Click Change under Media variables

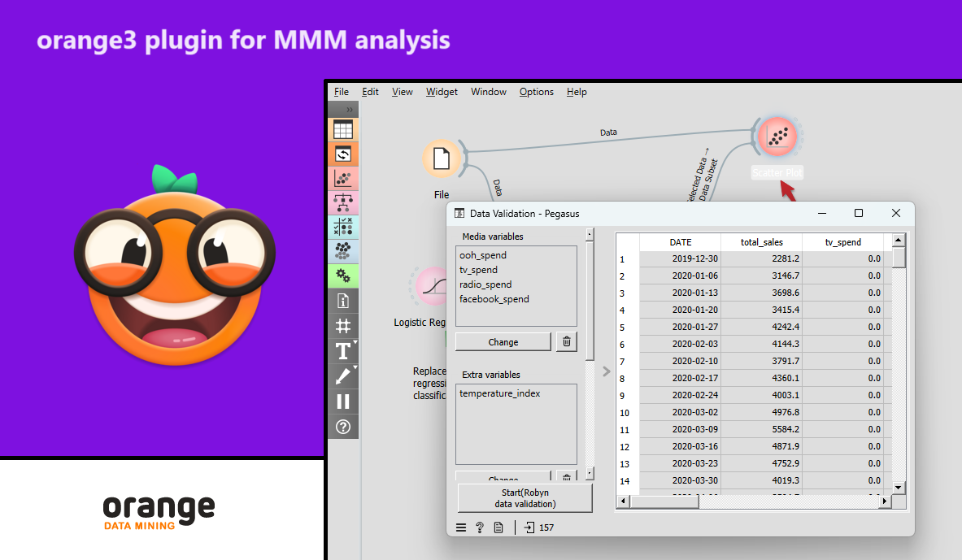point(503,342)
